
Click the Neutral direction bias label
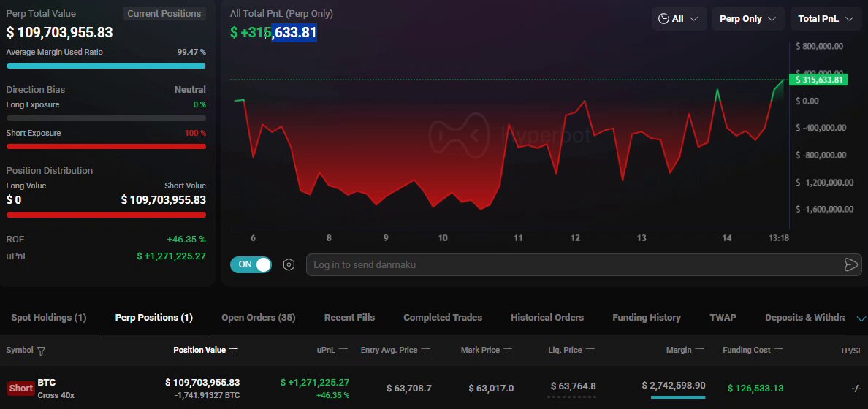(190, 90)
